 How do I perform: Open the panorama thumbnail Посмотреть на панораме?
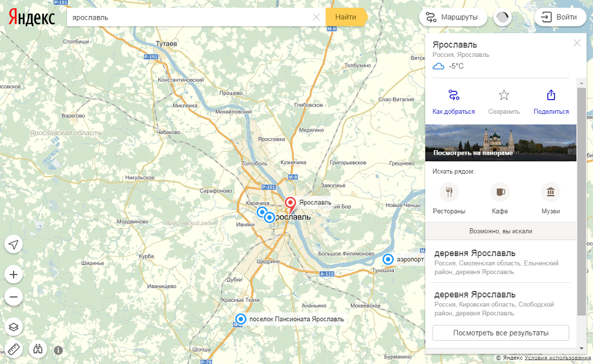(x=500, y=143)
